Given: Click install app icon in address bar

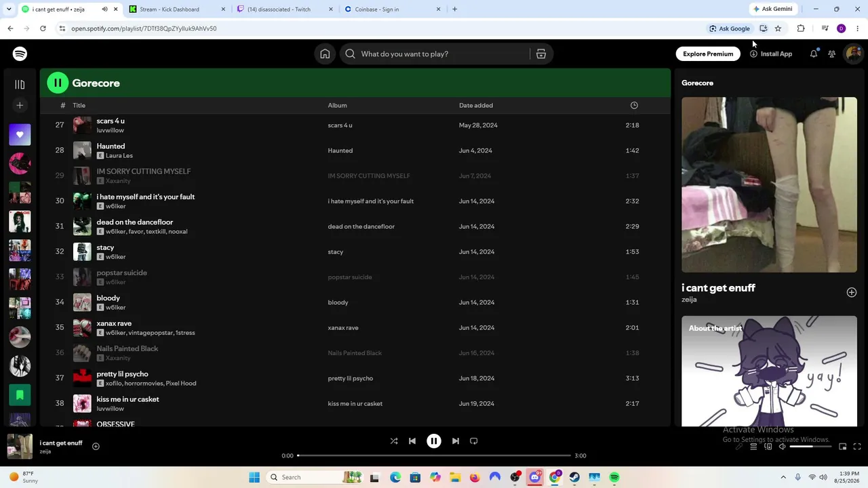Looking at the screenshot, I should 763,28.
